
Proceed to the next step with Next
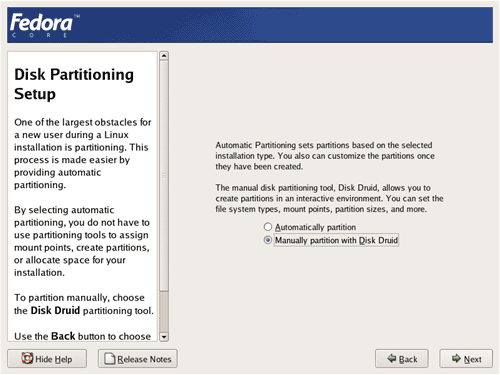[x=466, y=359]
